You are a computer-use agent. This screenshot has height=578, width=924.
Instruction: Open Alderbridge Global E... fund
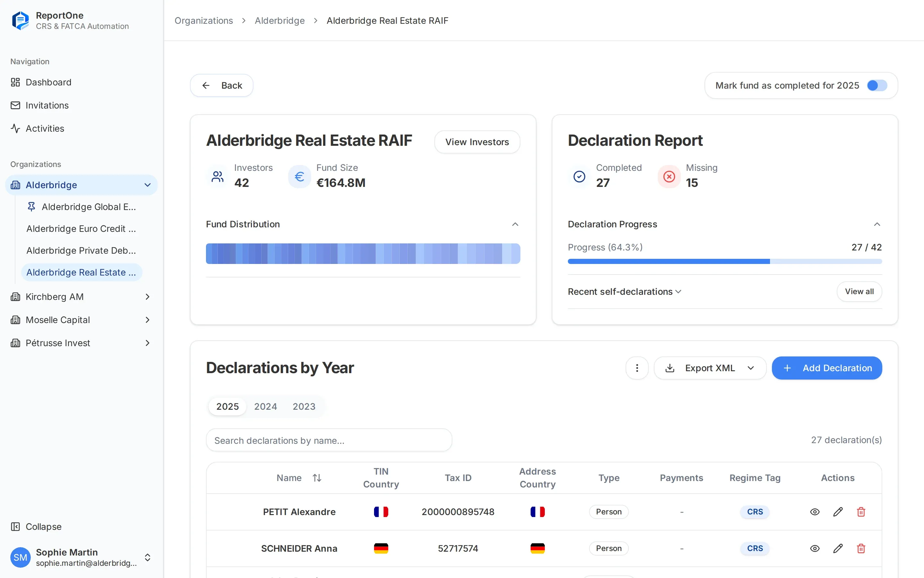89,207
